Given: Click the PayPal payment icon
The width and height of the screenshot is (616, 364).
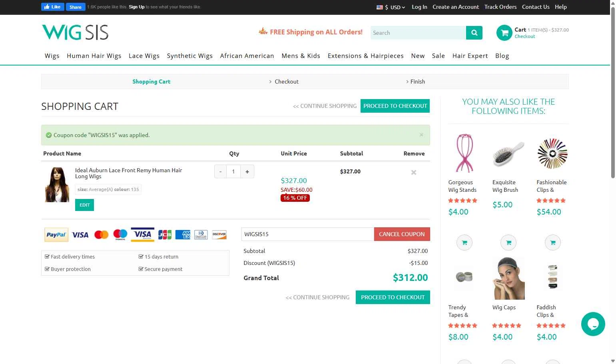Looking at the screenshot, I should 56,235.
